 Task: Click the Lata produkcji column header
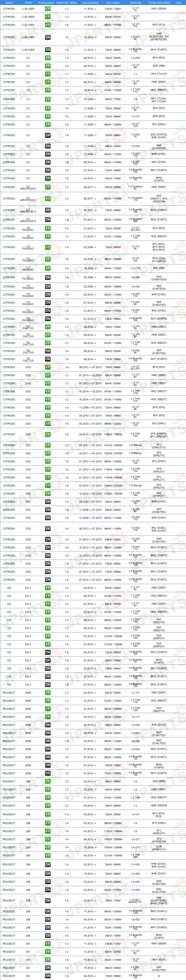(90, 2)
